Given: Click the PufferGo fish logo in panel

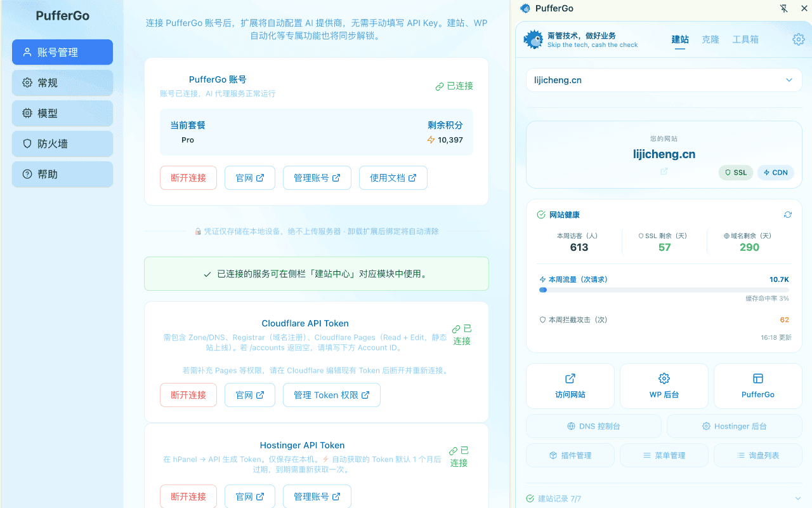Looking at the screenshot, I should (x=533, y=39).
